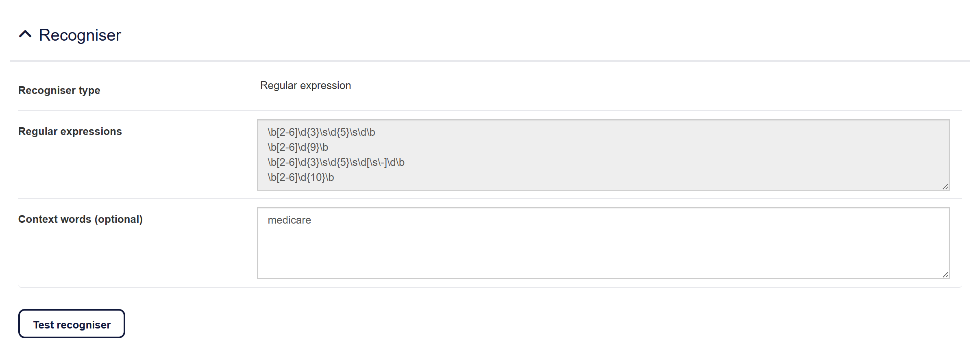Click the Recogniser section heading
This screenshot has width=980, height=348.
pos(80,35)
